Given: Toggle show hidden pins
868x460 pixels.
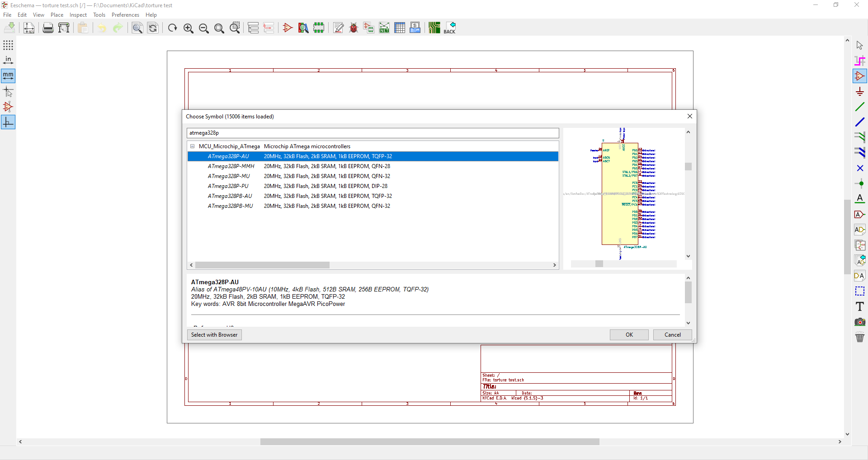Looking at the screenshot, I should pyautogui.click(x=8, y=107).
